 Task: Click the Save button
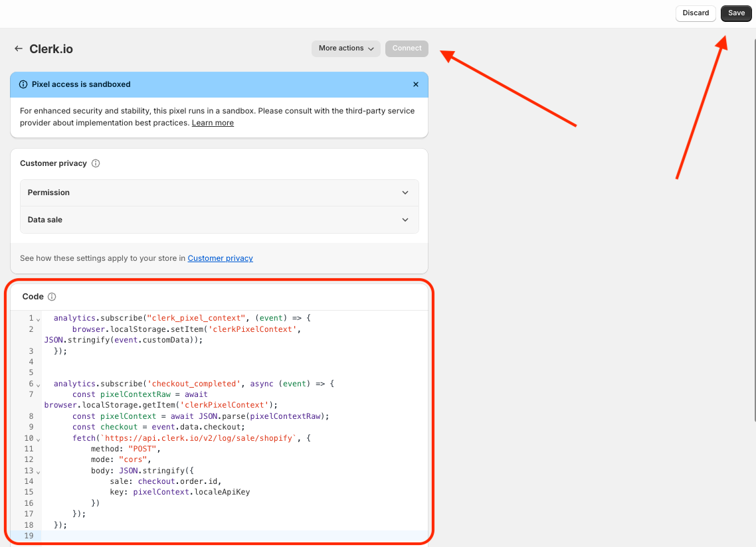736,13
